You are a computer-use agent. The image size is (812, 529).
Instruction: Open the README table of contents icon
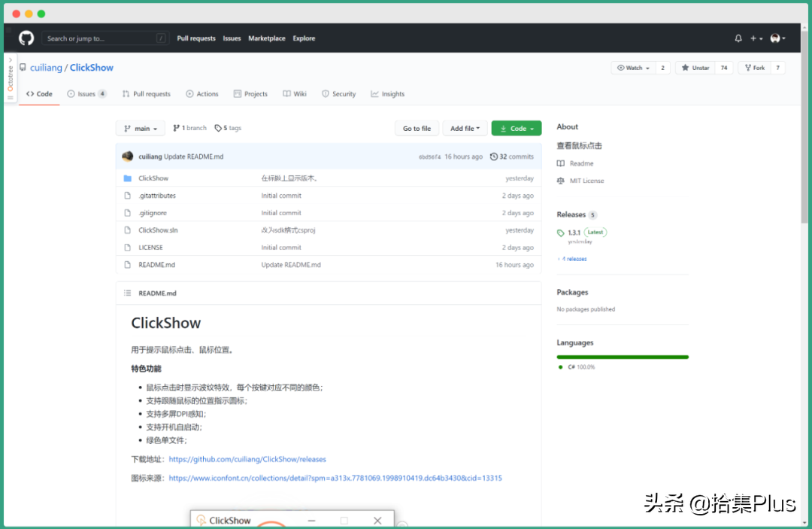click(x=127, y=293)
